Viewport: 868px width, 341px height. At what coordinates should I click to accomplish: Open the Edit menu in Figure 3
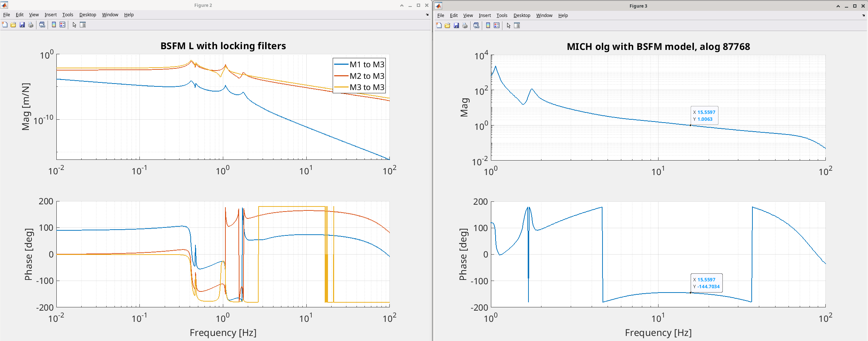coord(454,16)
